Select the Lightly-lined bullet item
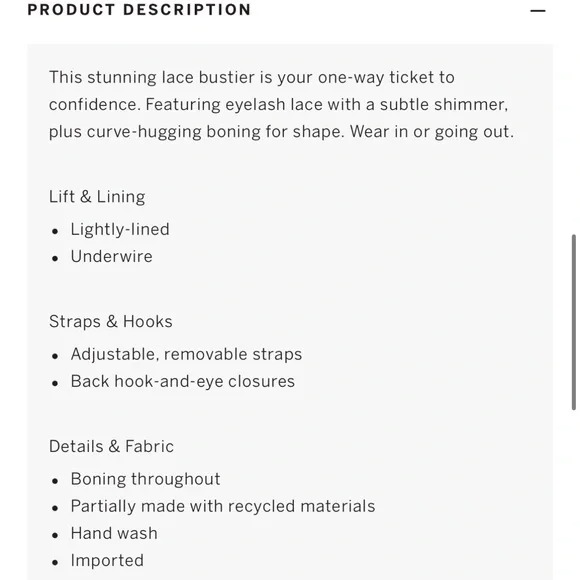Screen dimensions: 580x580 [x=120, y=229]
